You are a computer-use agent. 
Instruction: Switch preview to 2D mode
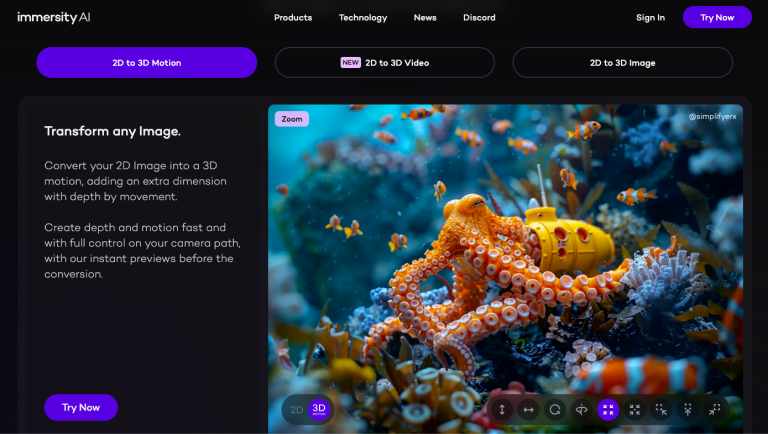297,410
